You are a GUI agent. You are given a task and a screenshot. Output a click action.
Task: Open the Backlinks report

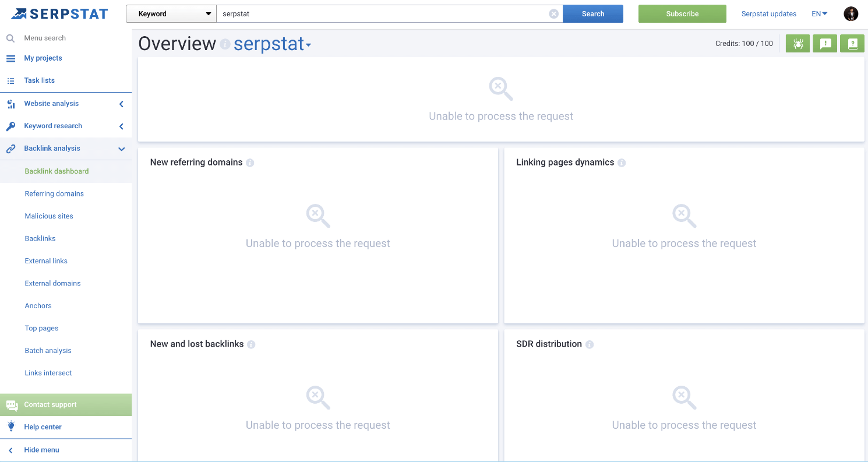click(x=40, y=239)
